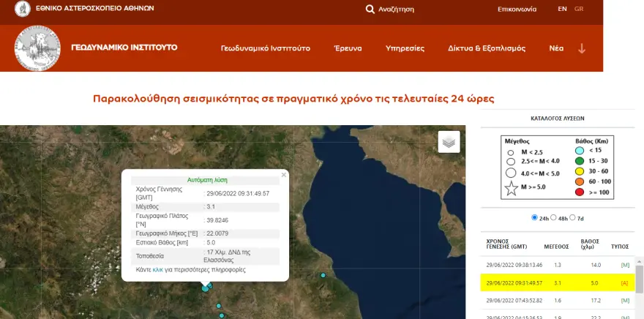Click the National Observatory logo at top left
The height and width of the screenshot is (319, 644).
pyautogui.click(x=23, y=10)
